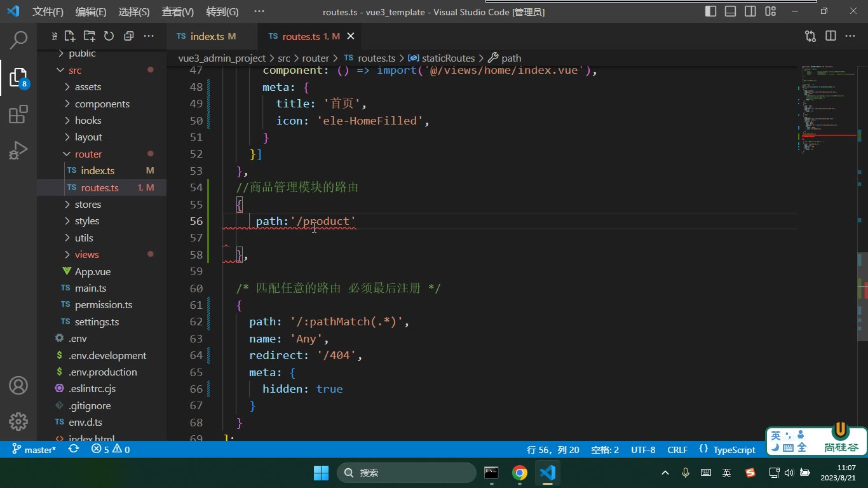
Task: Toggle the primary side bar layout button
Action: tap(711, 11)
